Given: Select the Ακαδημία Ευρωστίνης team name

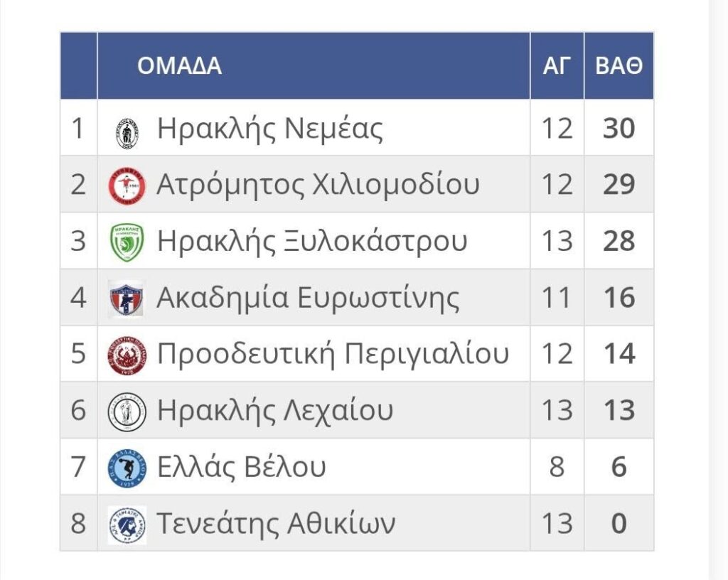Looking at the screenshot, I should pyautogui.click(x=308, y=298).
